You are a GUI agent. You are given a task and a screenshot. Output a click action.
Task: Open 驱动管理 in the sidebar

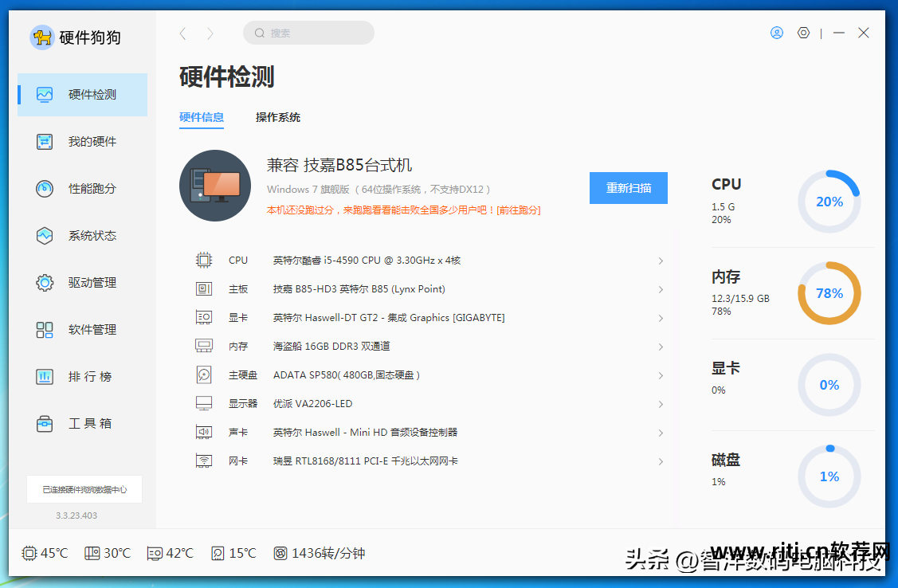tap(83, 282)
